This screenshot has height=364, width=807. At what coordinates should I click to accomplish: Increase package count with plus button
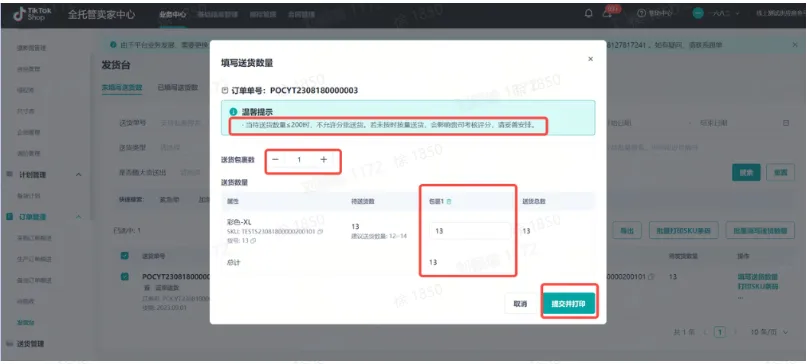[x=324, y=160]
